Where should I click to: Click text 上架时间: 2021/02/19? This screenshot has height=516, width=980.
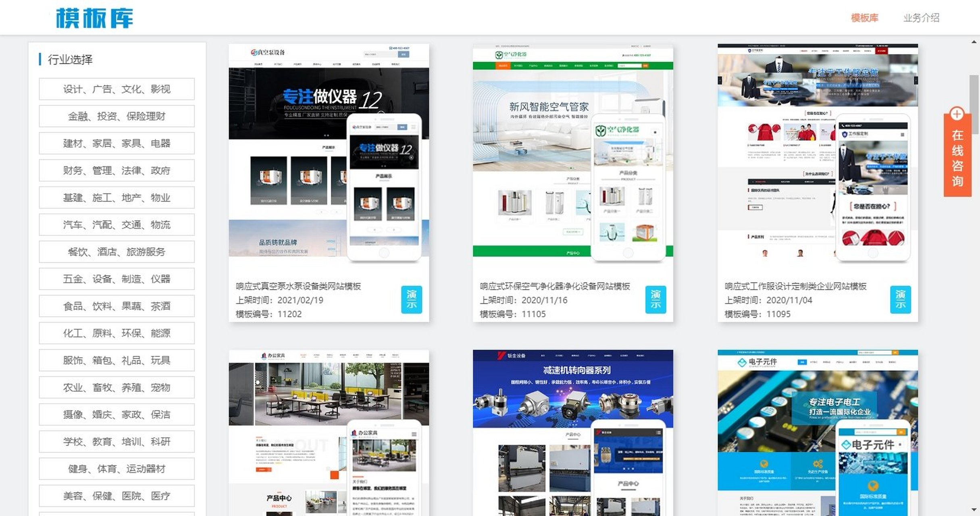tap(279, 300)
